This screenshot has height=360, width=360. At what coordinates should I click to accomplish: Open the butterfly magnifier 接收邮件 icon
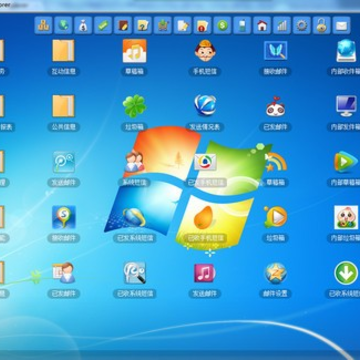pos(276,51)
